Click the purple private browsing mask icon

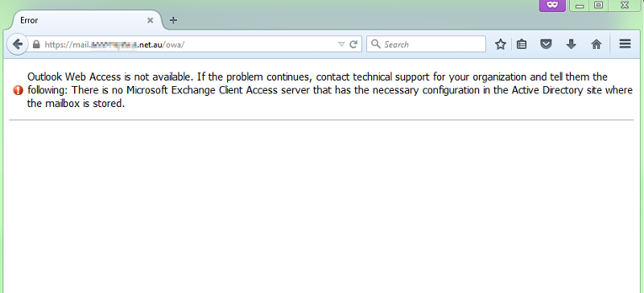[x=552, y=6]
